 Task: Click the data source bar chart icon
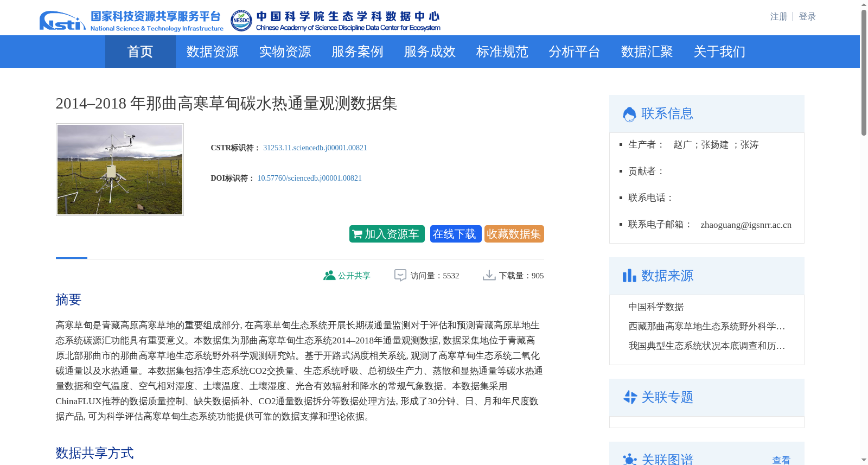(629, 276)
